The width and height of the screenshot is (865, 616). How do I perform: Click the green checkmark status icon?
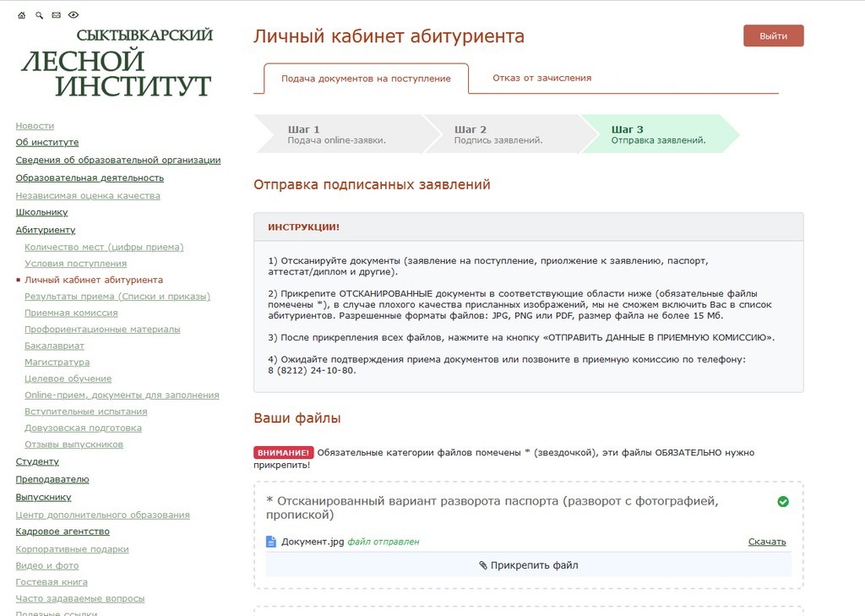click(x=783, y=502)
